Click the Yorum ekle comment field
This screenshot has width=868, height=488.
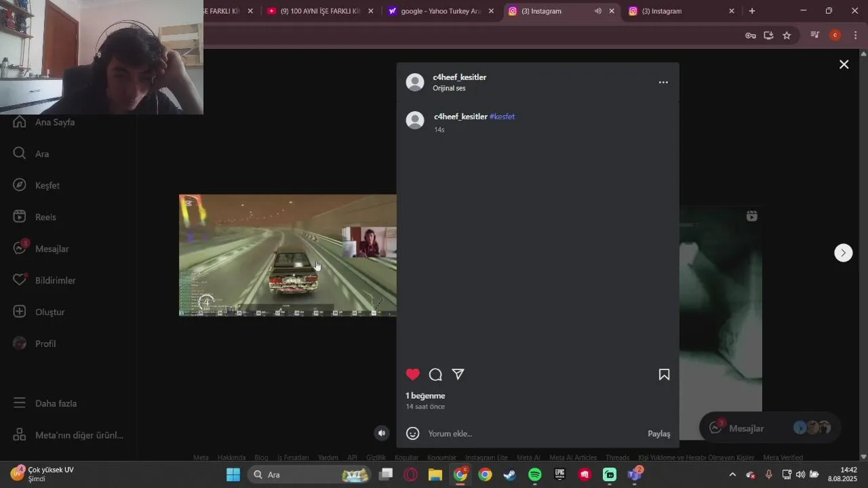pyautogui.click(x=532, y=434)
